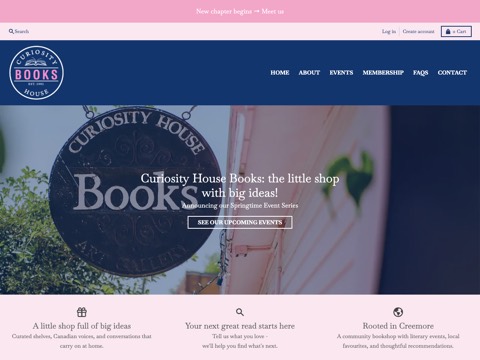Click the heading 'A little shop full of big ideas'
This screenshot has width=480, height=360.
pyautogui.click(x=82, y=326)
